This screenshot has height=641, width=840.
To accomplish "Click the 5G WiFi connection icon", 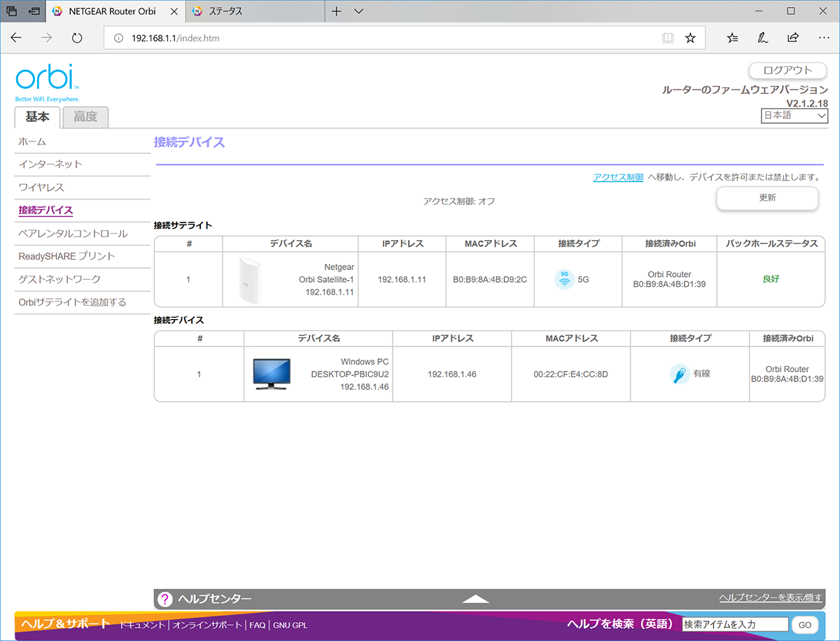I will [564, 279].
